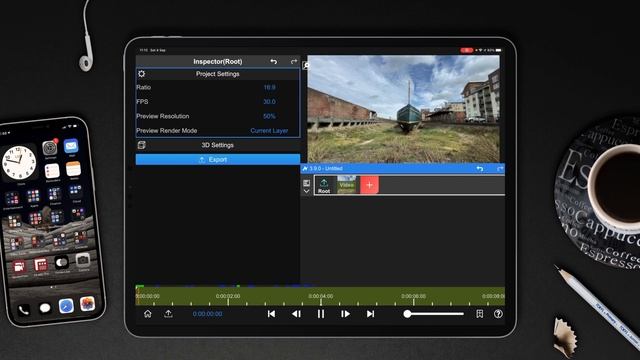
Task: Tap the bookmark marker icon
Action: pyautogui.click(x=480, y=314)
